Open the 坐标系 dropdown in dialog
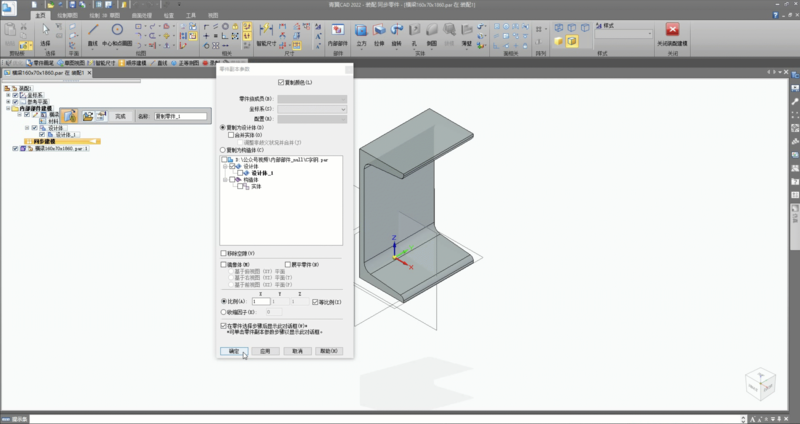The height and width of the screenshot is (424, 800). [343, 108]
